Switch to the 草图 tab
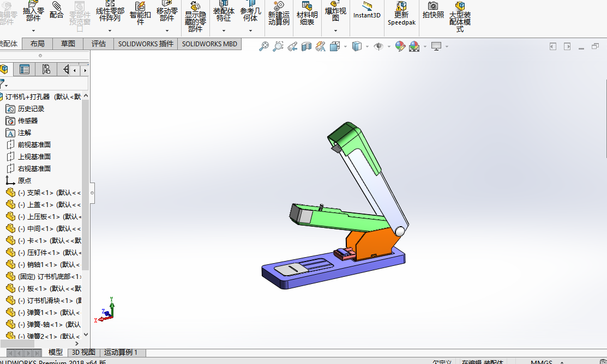 [x=68, y=44]
